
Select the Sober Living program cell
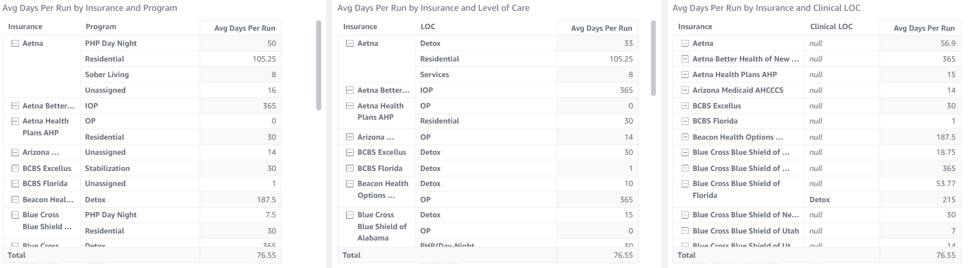tap(107, 75)
